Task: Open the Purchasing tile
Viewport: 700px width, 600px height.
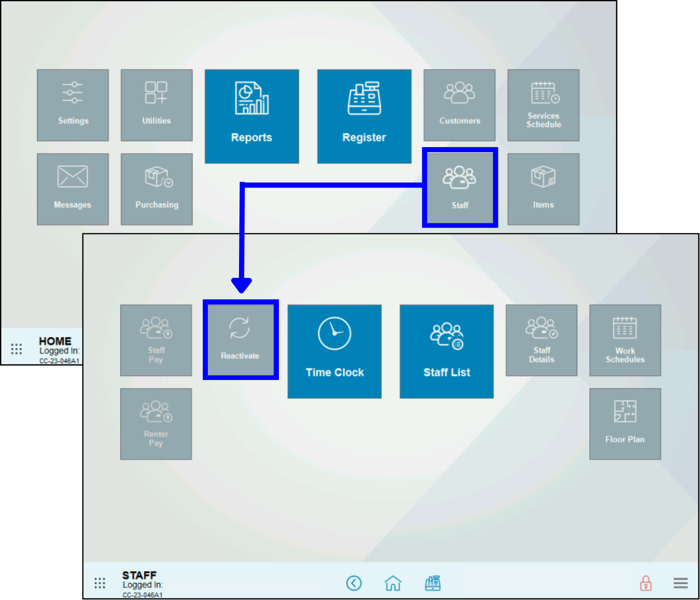Action: [x=157, y=189]
